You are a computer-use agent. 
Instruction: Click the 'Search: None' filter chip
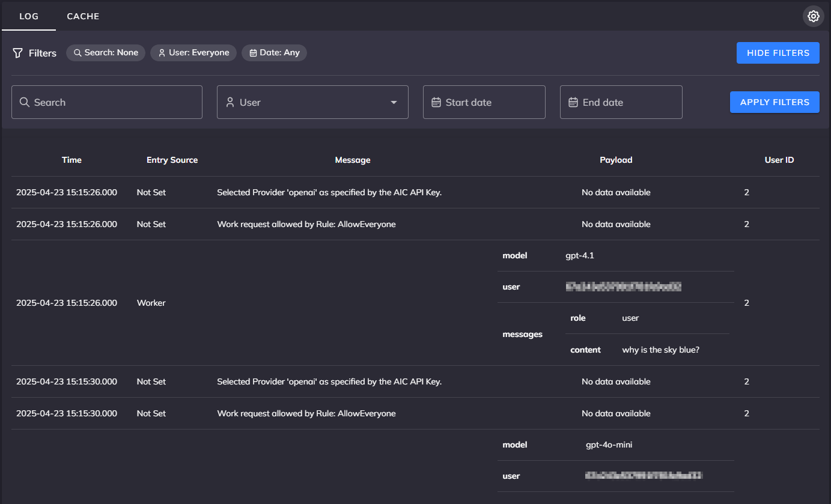pos(106,53)
